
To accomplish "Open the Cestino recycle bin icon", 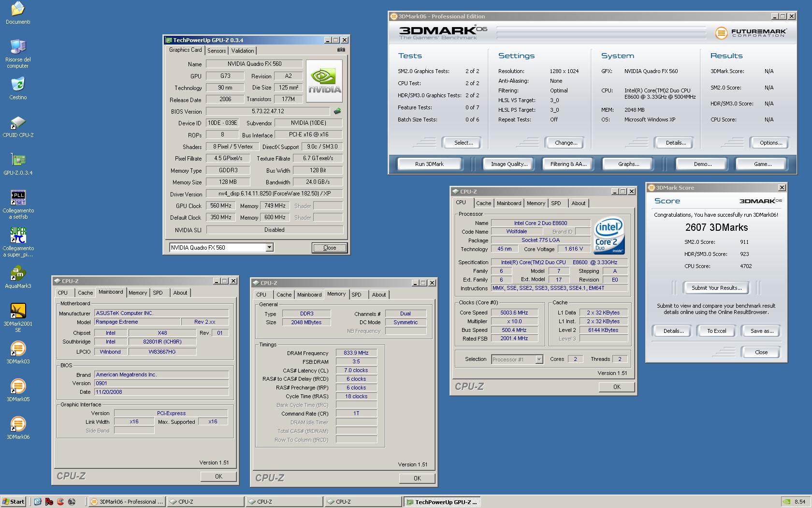I will coord(18,89).
